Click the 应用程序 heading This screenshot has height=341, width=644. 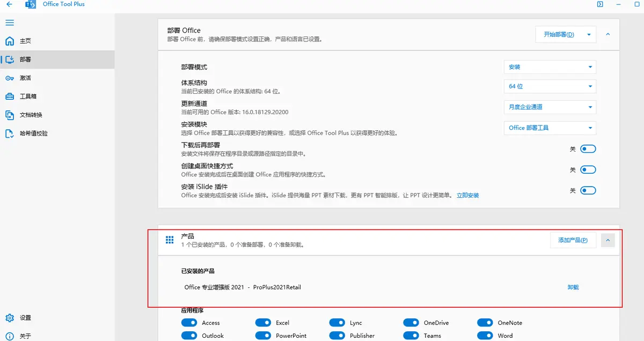pos(193,310)
